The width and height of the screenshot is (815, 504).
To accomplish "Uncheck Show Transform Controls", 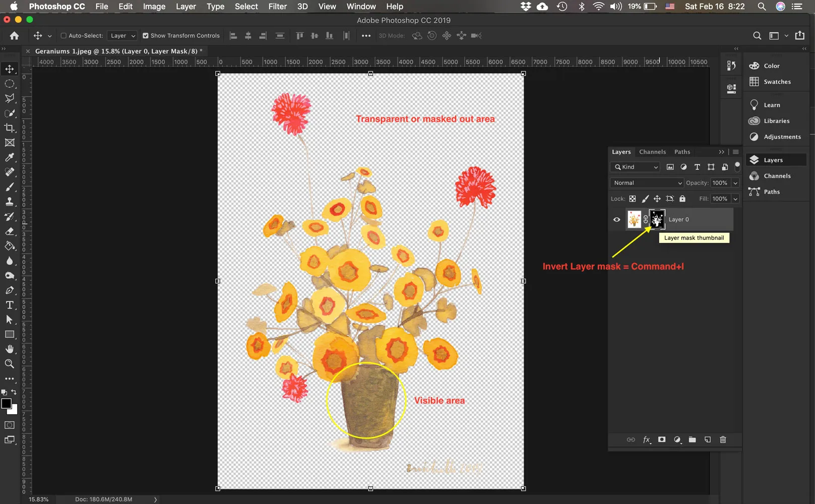I will tap(146, 36).
